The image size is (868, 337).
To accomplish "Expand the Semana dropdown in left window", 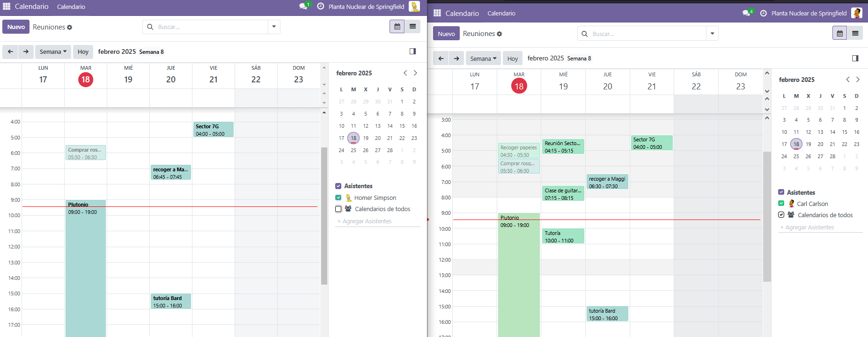I will click(53, 51).
